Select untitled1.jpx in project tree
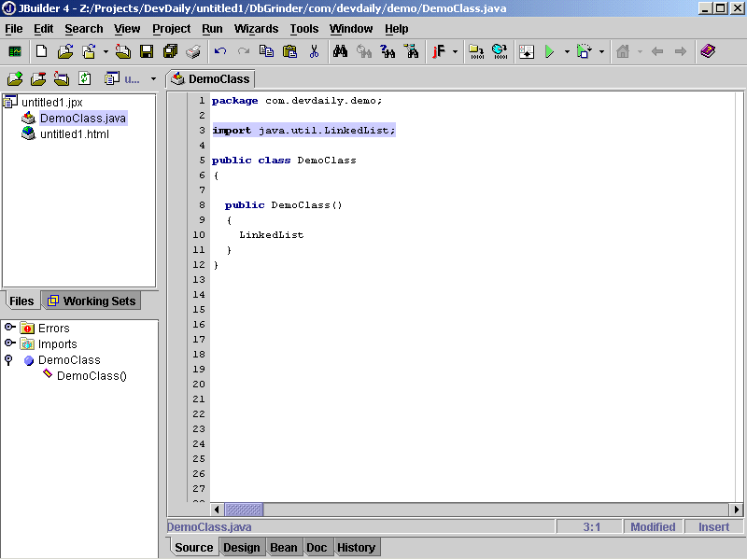Viewport: 747px width, 560px height. pyautogui.click(x=52, y=103)
